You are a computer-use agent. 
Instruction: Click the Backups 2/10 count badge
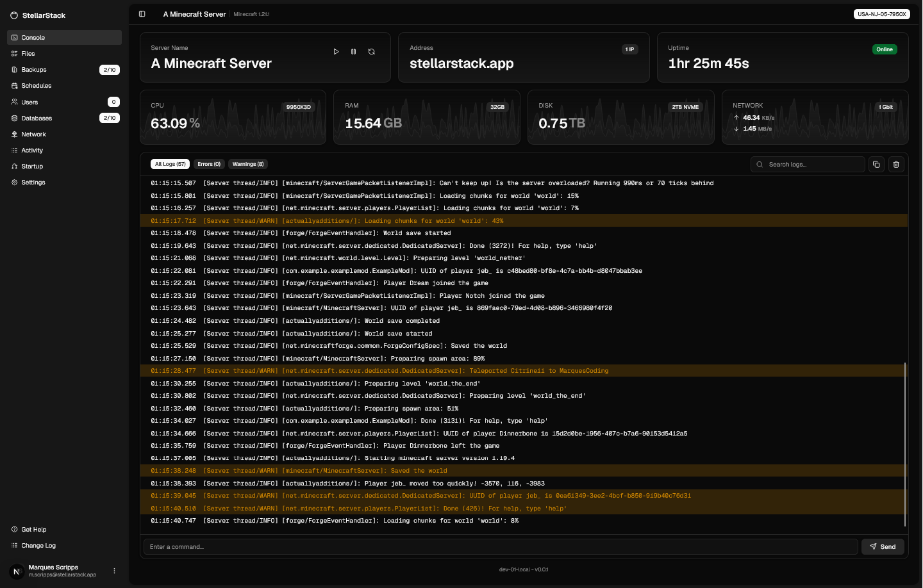110,70
